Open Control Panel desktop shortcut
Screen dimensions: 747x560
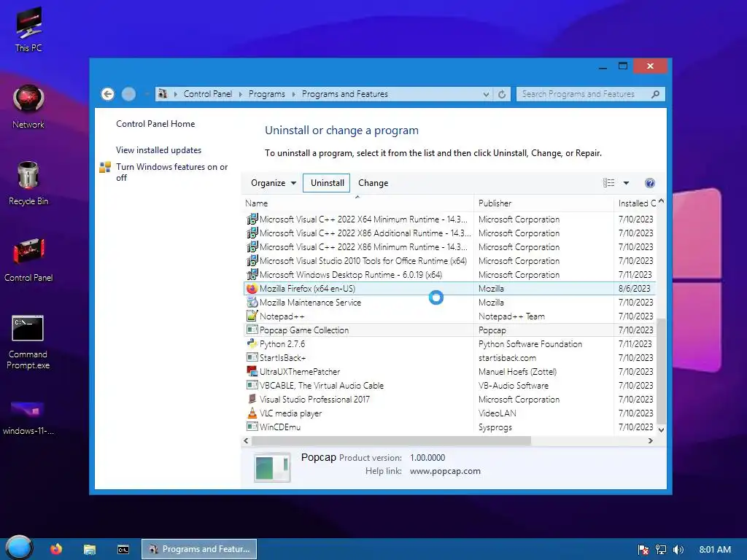click(x=28, y=260)
